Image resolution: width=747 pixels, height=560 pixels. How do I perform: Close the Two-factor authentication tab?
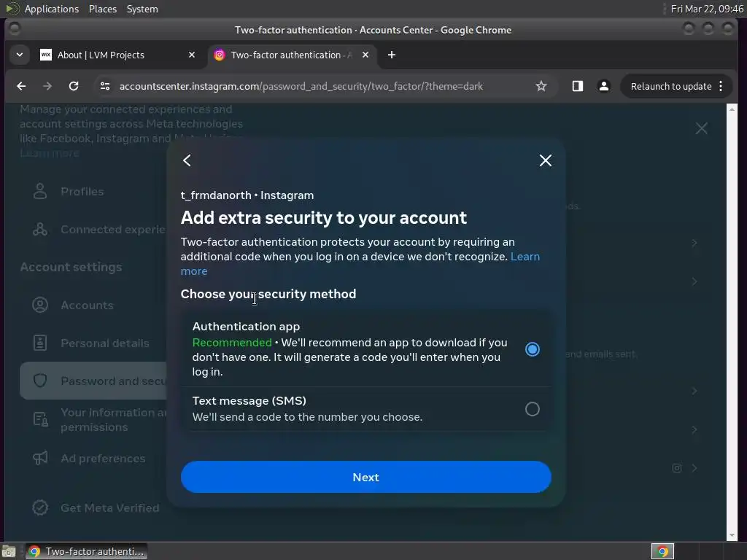pos(365,55)
